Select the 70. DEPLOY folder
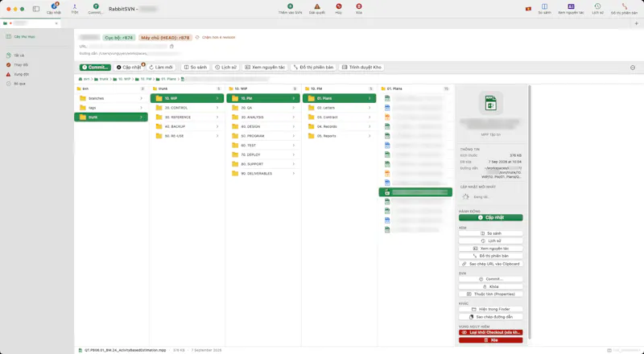Screen dimensions: 644x354 tap(263, 154)
